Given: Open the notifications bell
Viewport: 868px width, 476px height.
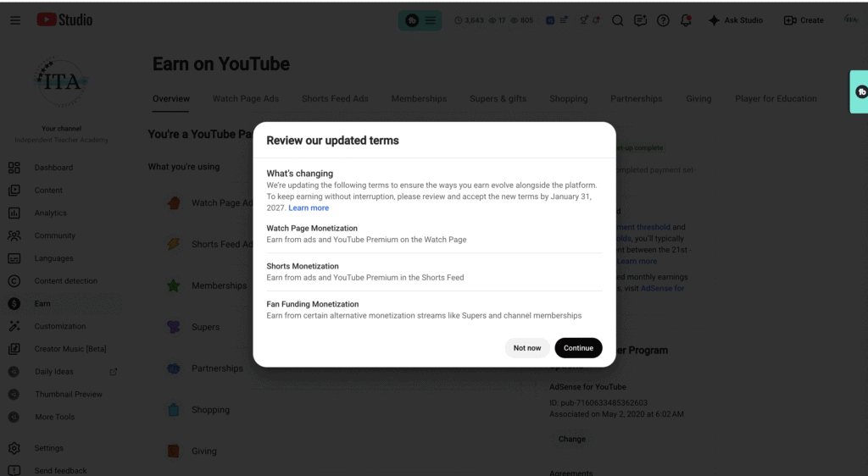Looking at the screenshot, I should [686, 20].
